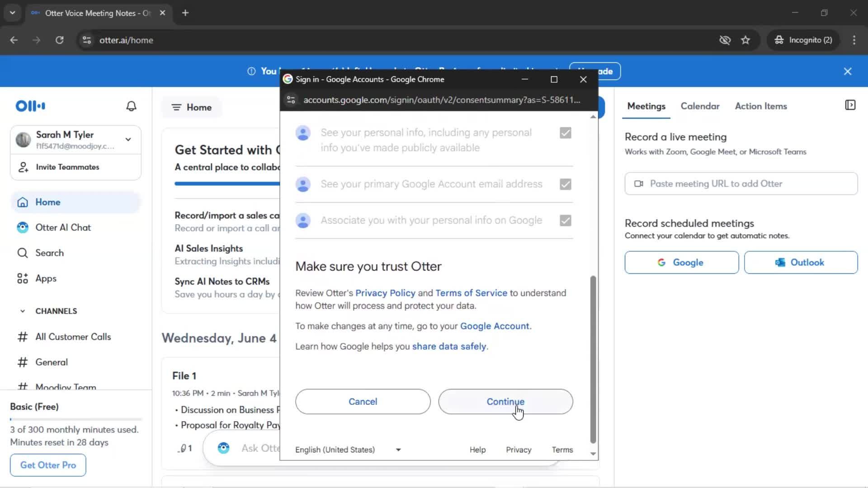
Task: Click Sarah M Tyler profile avatar
Action: click(23, 140)
